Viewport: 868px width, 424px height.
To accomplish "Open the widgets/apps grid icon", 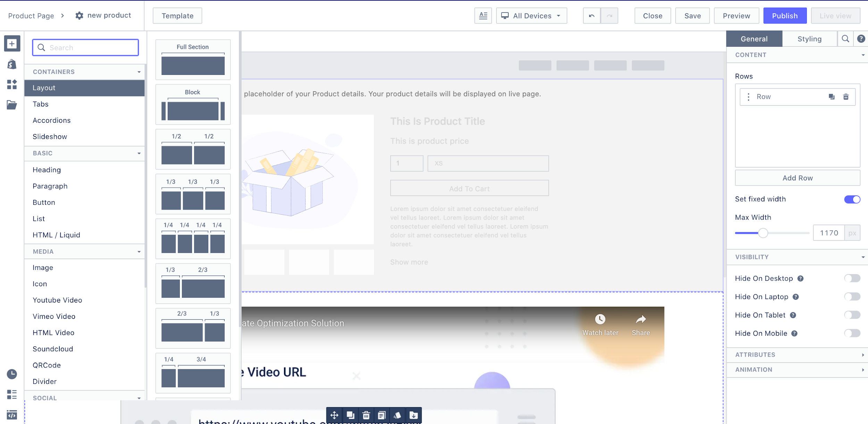I will [x=12, y=84].
